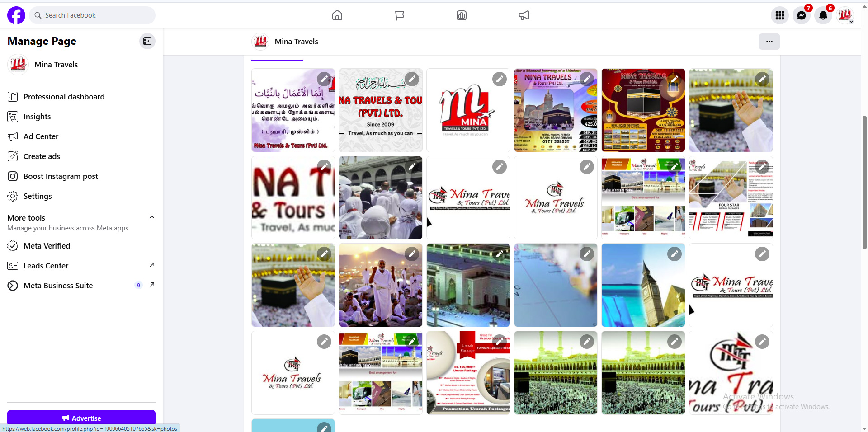
Task: Go to Facebook Home icon
Action: [x=337, y=15]
